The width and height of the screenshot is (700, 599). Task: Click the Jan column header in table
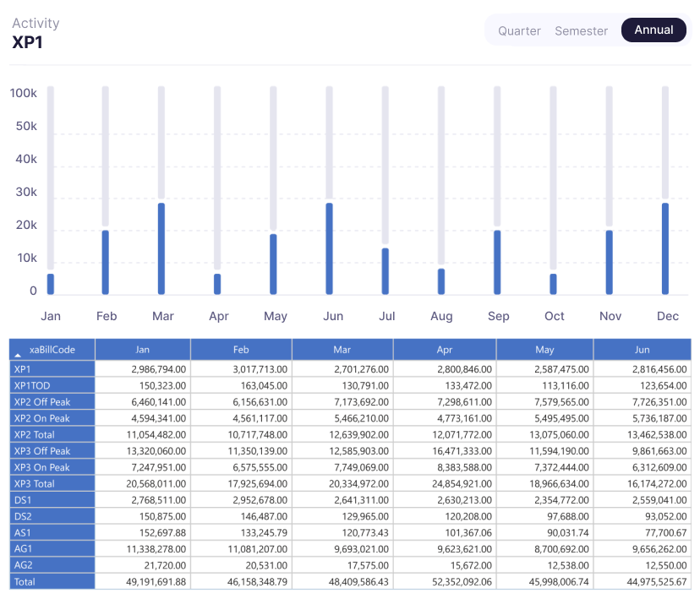(142, 349)
